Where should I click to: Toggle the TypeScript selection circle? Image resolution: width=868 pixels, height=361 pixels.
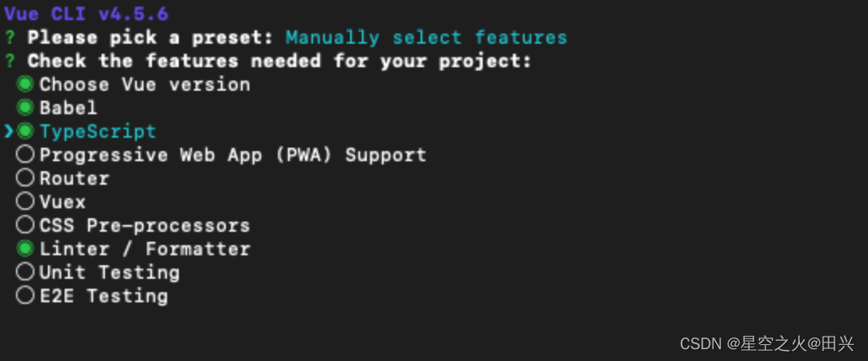[x=25, y=131]
